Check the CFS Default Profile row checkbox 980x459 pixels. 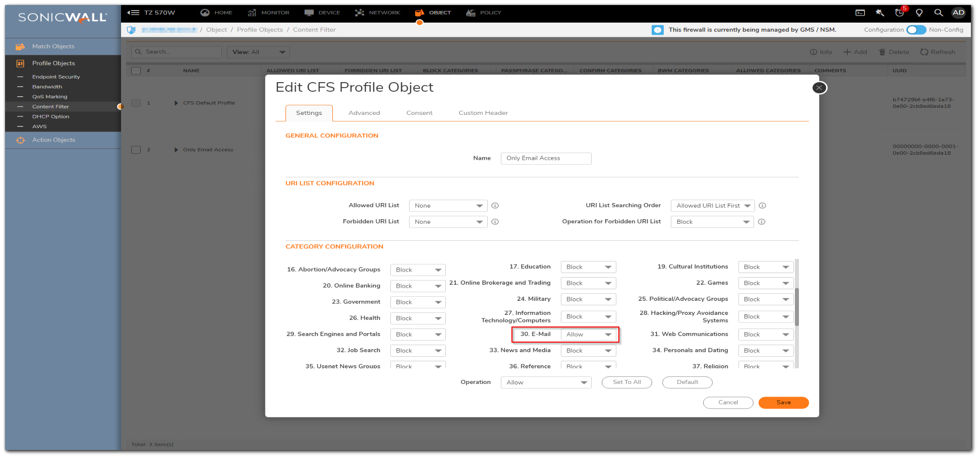coord(136,103)
